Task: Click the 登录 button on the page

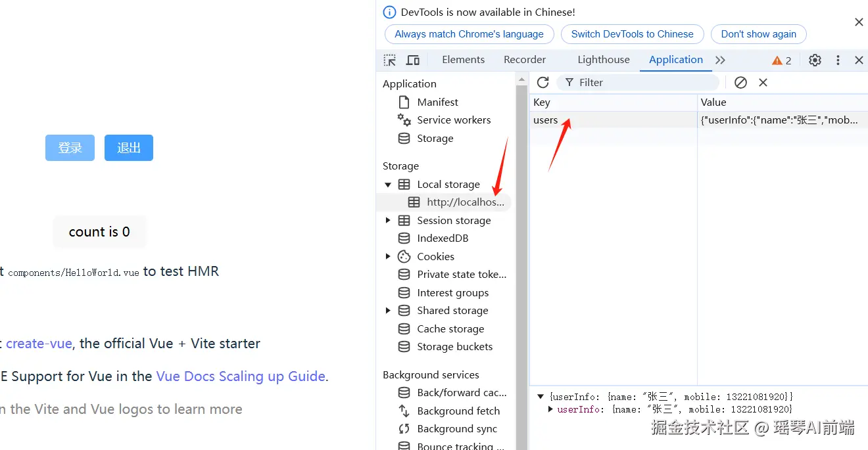Action: 70,148
